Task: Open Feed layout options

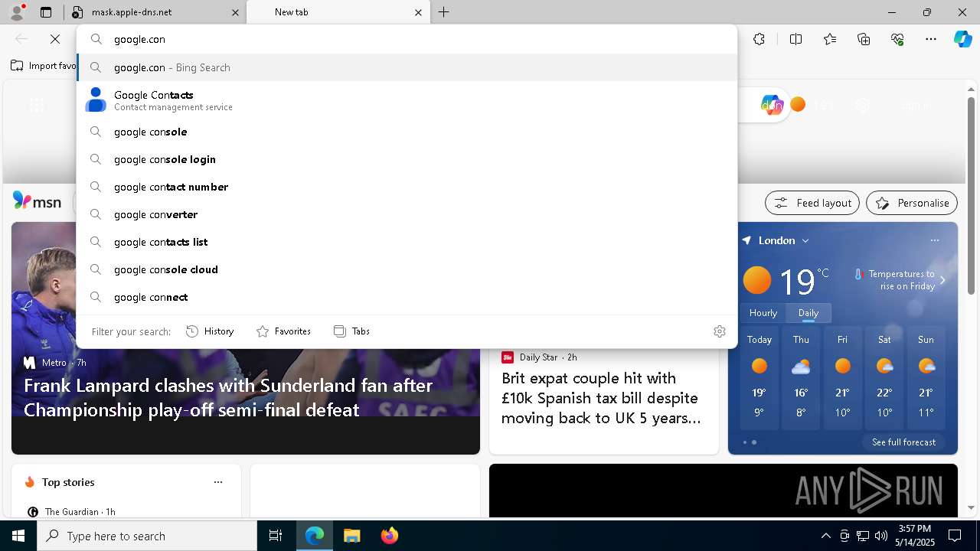Action: pyautogui.click(x=812, y=203)
